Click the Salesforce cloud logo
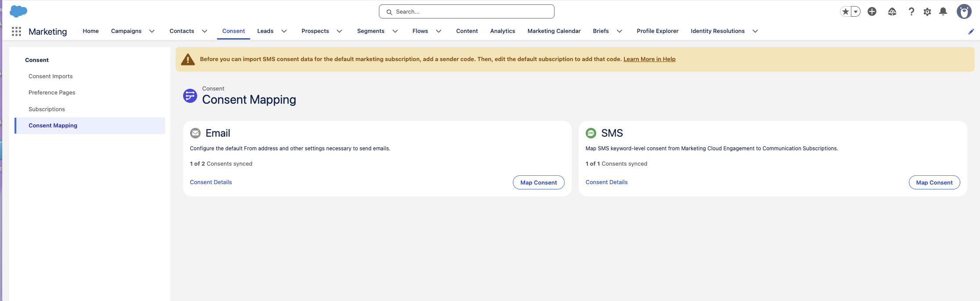This screenshot has height=301, width=980. [18, 11]
